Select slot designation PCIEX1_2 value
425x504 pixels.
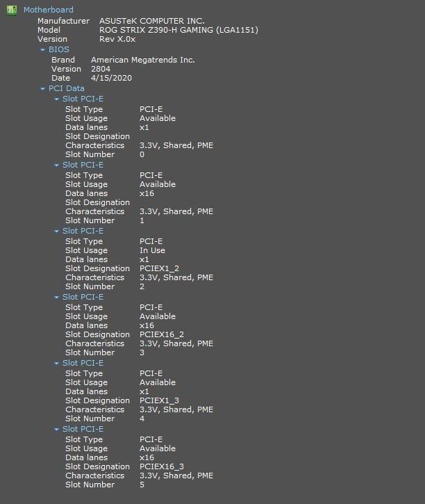[160, 268]
